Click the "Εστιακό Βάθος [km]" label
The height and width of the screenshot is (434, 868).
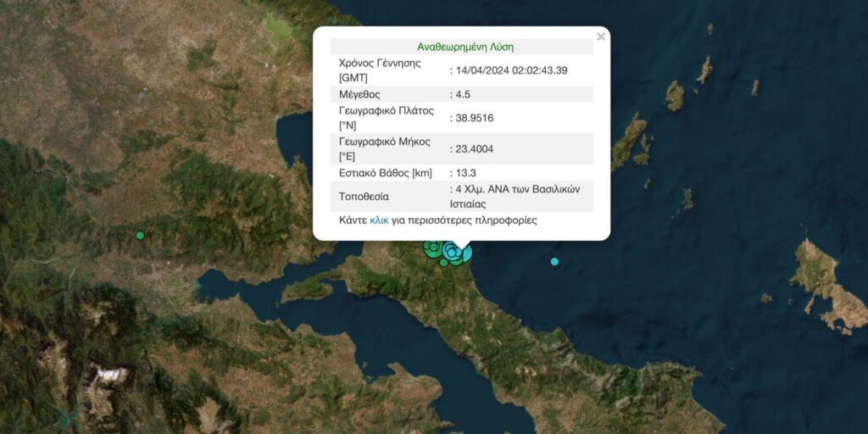pos(385,173)
